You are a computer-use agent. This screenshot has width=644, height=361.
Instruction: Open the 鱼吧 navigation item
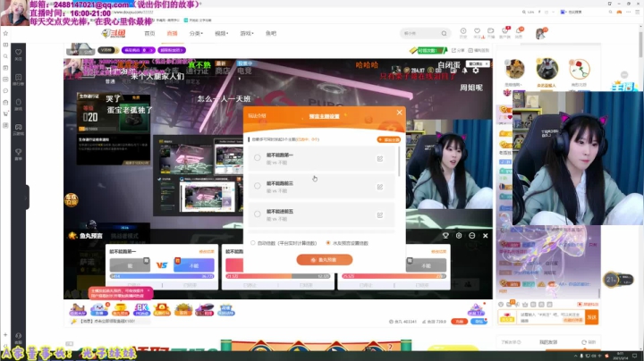pyautogui.click(x=271, y=33)
